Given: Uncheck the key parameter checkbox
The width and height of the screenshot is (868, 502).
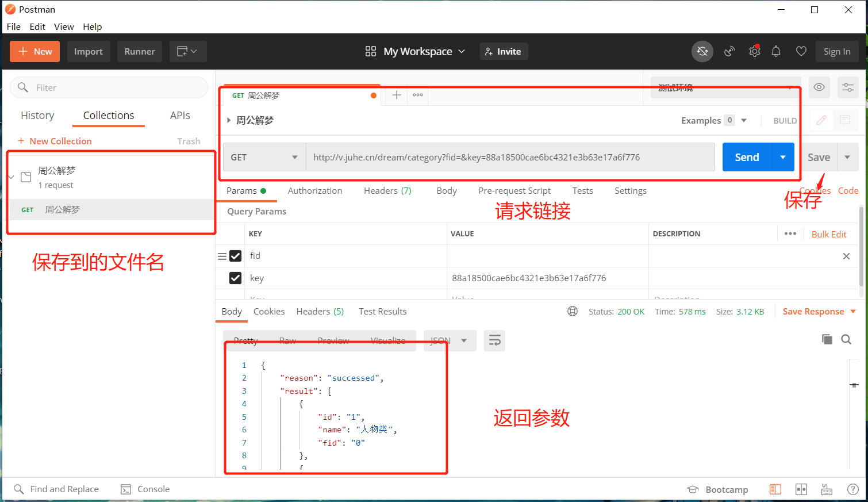Looking at the screenshot, I should click(x=235, y=278).
